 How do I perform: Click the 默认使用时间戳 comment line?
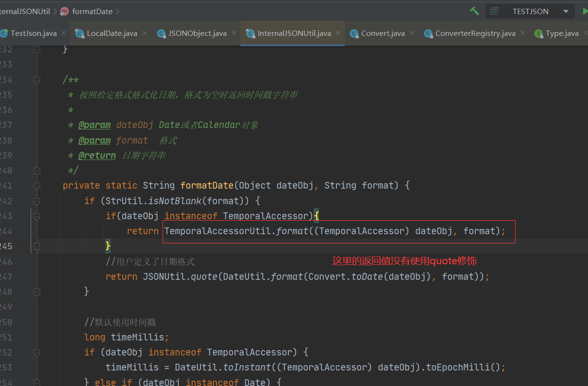(120, 322)
